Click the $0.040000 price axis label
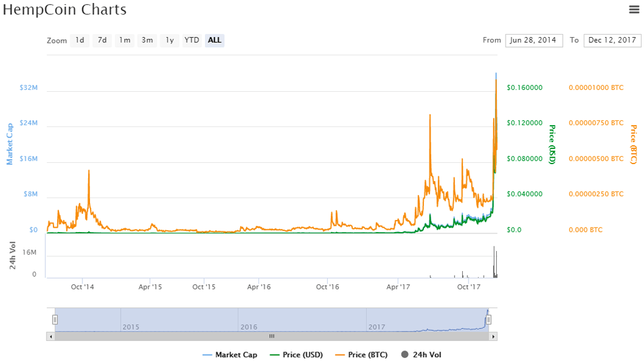Image resolution: width=644 pixels, height=361 pixels. [525, 194]
